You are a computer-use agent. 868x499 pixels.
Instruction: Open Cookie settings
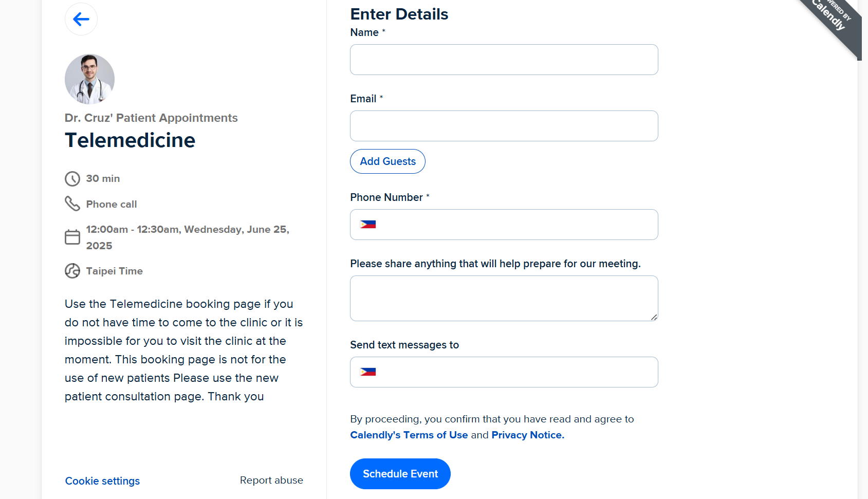(x=102, y=481)
